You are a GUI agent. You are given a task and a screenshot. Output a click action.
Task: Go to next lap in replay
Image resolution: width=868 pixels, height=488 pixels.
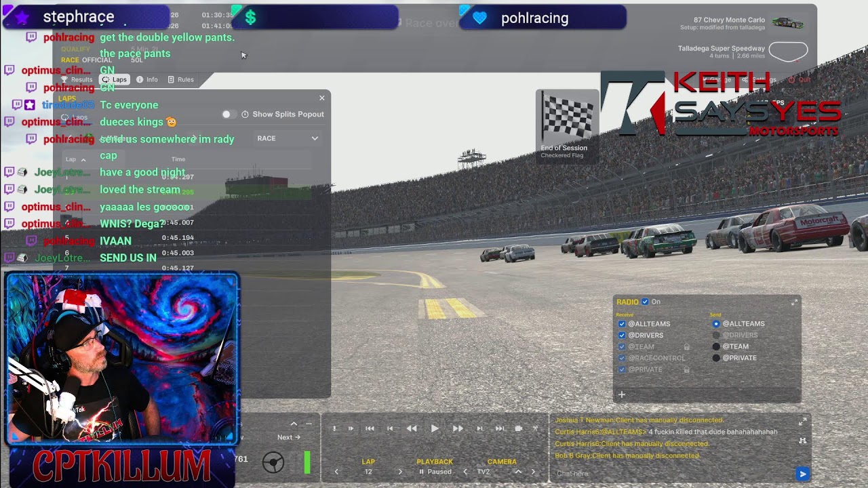coord(399,472)
